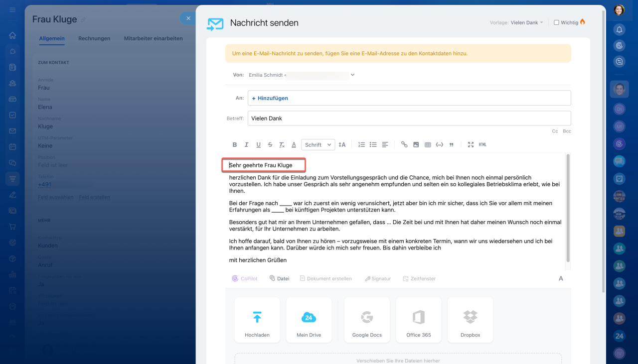Open the mail icon in left sidebar
The height and width of the screenshot is (364, 638).
(x=12, y=131)
